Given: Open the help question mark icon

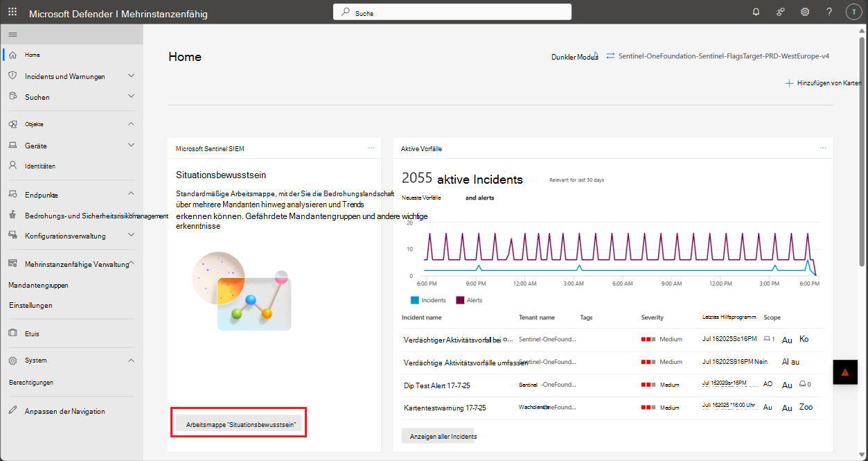Looking at the screenshot, I should (x=829, y=12).
